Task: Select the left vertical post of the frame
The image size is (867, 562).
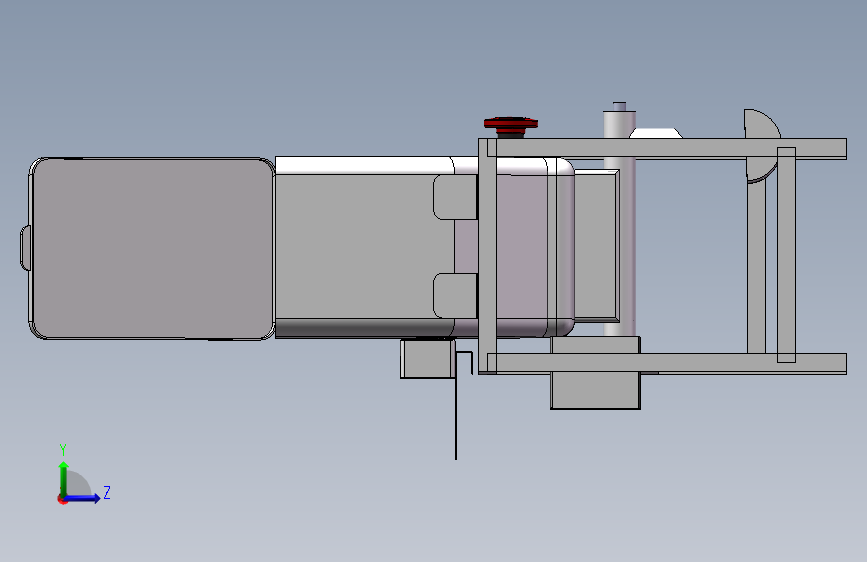Action: tap(487, 256)
